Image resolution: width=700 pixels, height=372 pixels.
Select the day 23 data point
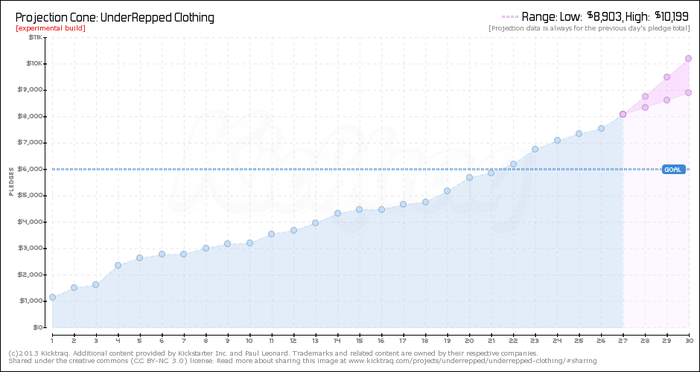(535, 149)
